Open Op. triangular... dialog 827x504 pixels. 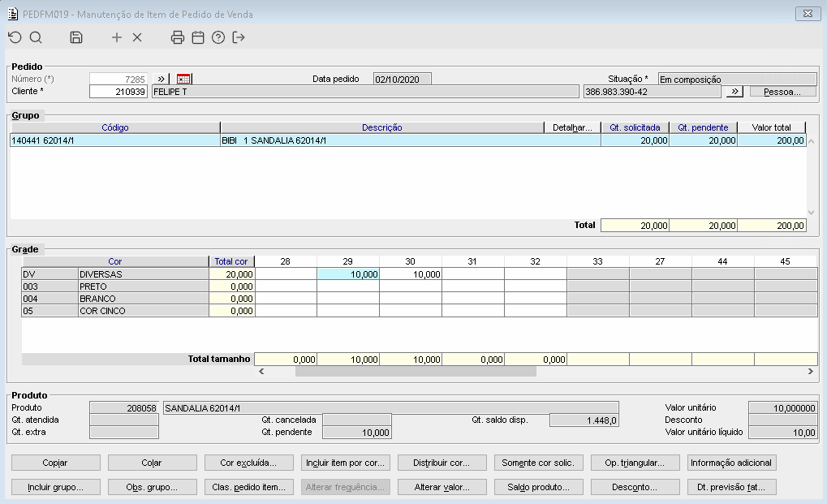(635, 463)
